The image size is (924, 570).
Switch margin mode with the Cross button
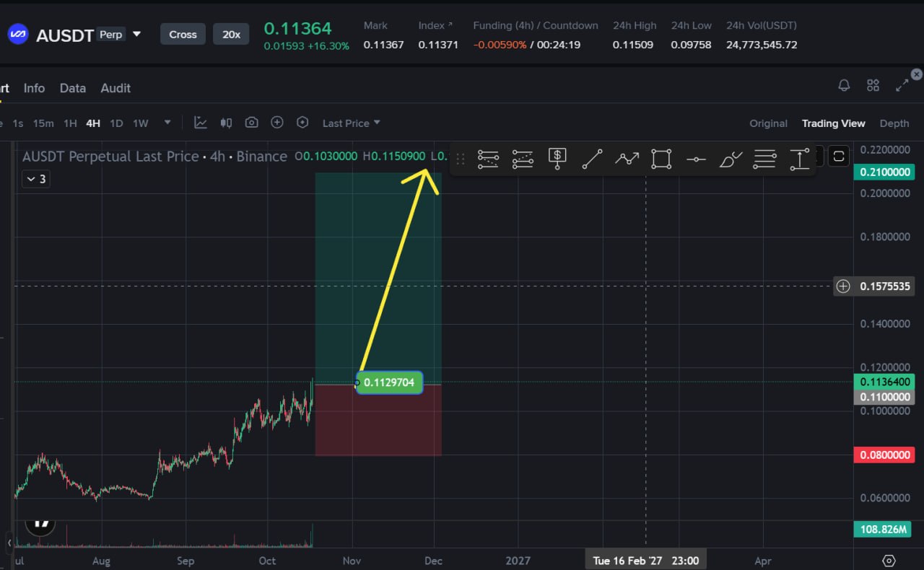pyautogui.click(x=183, y=34)
